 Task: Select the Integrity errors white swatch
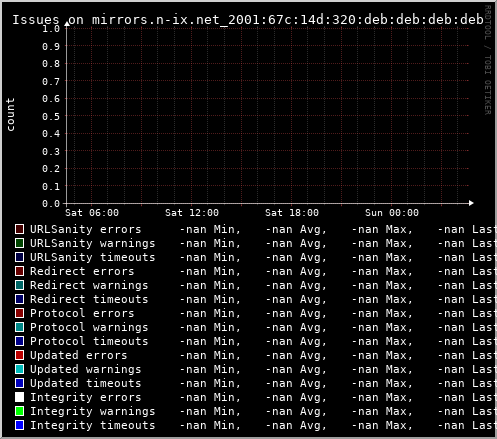coord(19,397)
